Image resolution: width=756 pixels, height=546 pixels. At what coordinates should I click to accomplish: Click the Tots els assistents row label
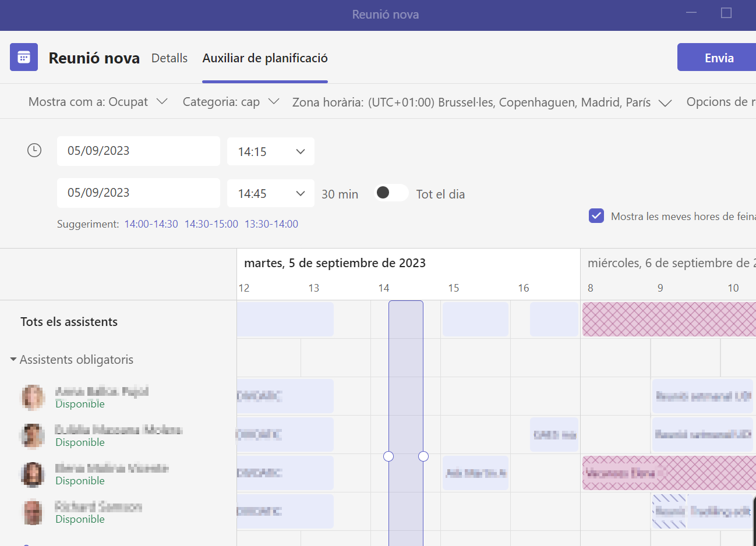(69, 321)
